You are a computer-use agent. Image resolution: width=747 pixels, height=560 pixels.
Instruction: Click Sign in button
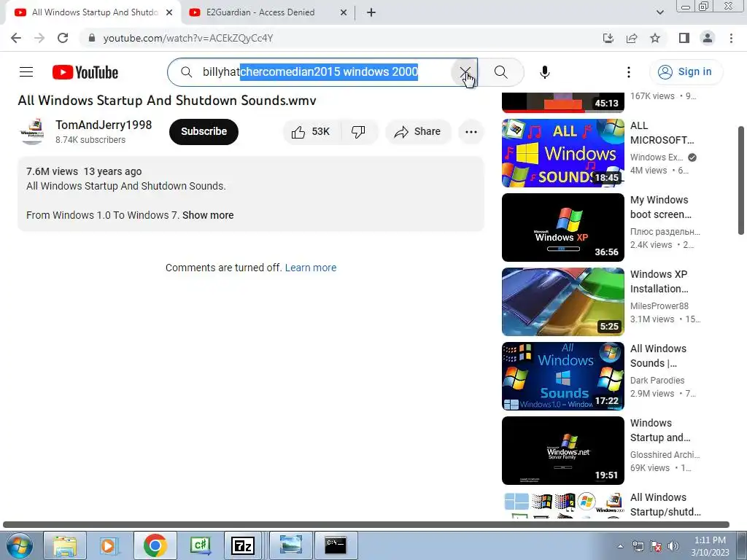click(x=686, y=72)
